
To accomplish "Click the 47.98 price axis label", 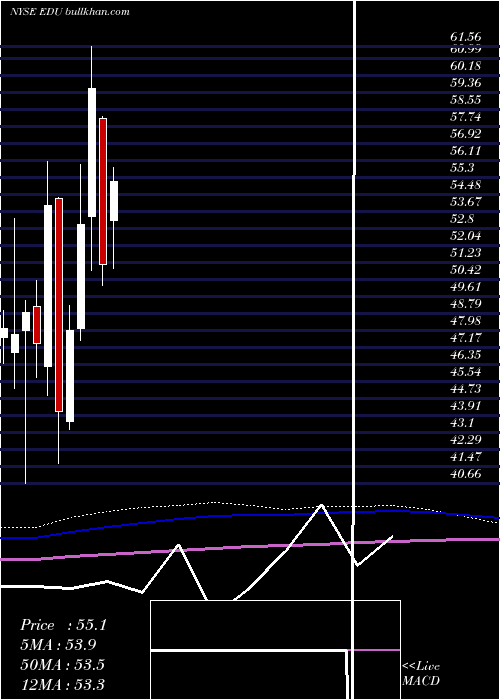I will [x=465, y=321].
